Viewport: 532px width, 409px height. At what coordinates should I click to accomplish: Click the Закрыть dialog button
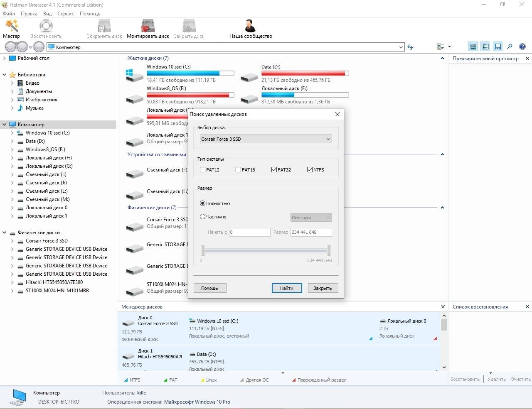[323, 288]
